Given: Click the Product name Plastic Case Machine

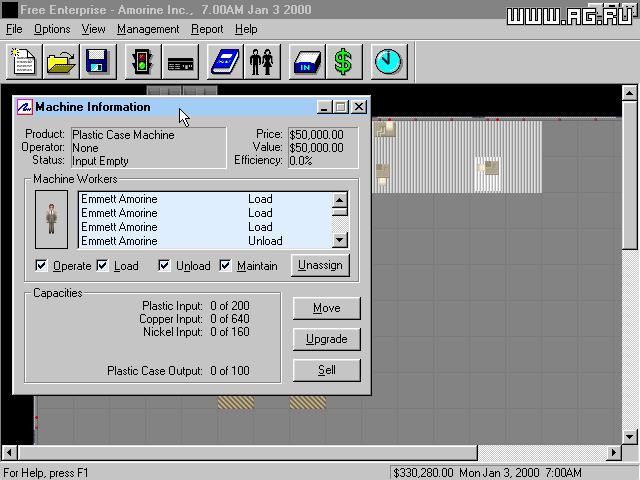Looking at the screenshot, I should tap(123, 135).
